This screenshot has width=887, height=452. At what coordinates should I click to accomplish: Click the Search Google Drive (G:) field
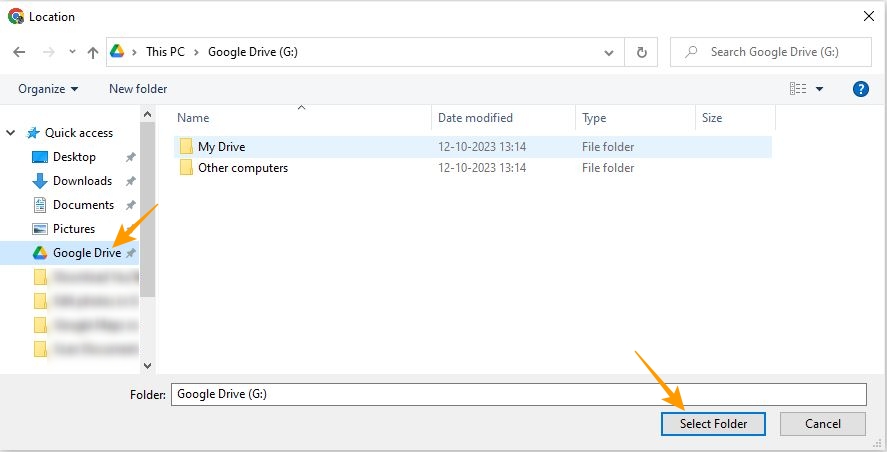770,52
